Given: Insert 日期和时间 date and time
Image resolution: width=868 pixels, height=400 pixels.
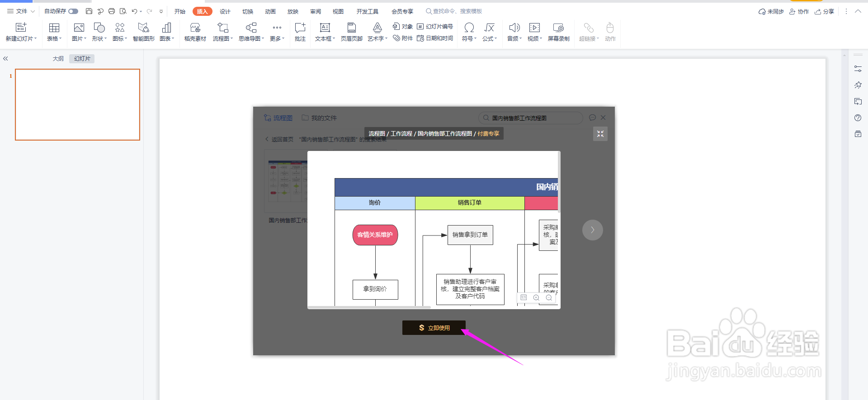Looking at the screenshot, I should coord(435,38).
